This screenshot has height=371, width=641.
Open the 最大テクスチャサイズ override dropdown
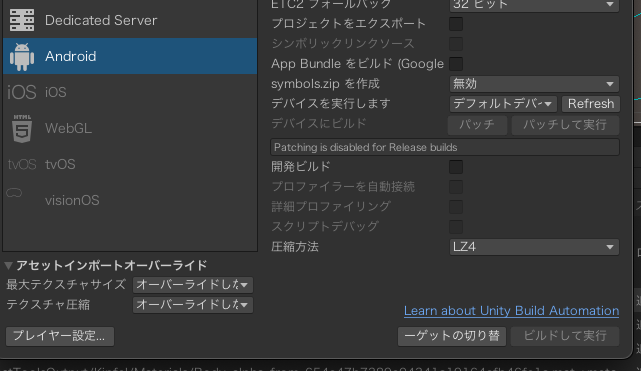point(193,285)
